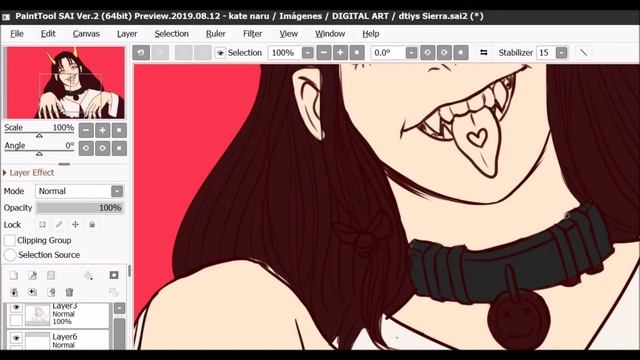
Task: Select Layer6 in the layer list
Action: (58, 340)
